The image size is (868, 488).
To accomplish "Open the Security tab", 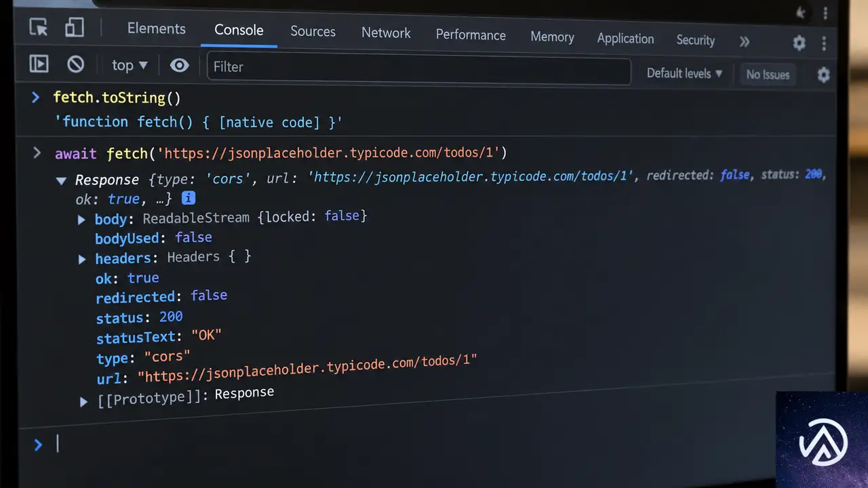I will pyautogui.click(x=696, y=40).
